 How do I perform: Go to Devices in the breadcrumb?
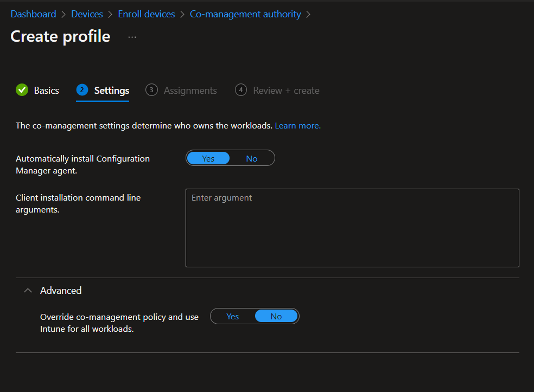(x=87, y=14)
